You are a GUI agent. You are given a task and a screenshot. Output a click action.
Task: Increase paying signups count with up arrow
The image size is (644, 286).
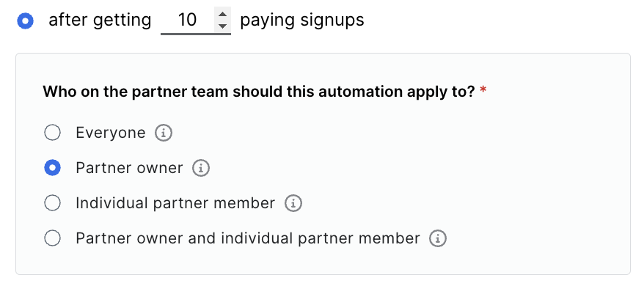click(222, 14)
